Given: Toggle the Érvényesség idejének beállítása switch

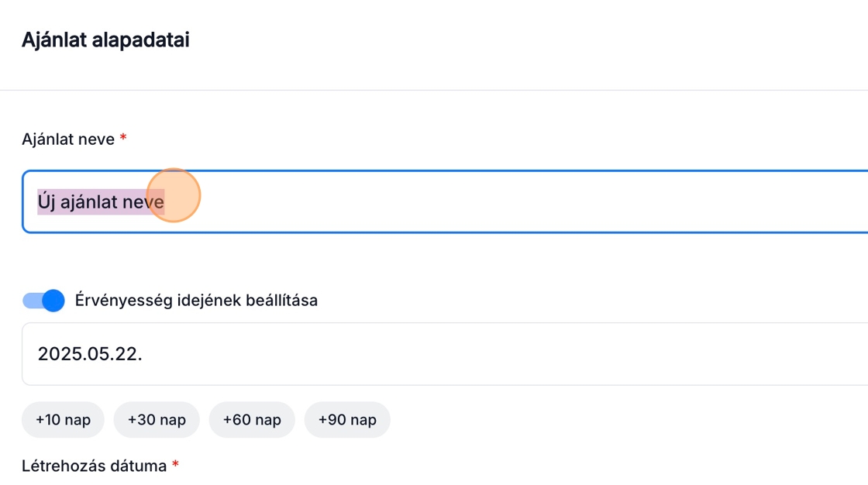Looking at the screenshot, I should [43, 301].
